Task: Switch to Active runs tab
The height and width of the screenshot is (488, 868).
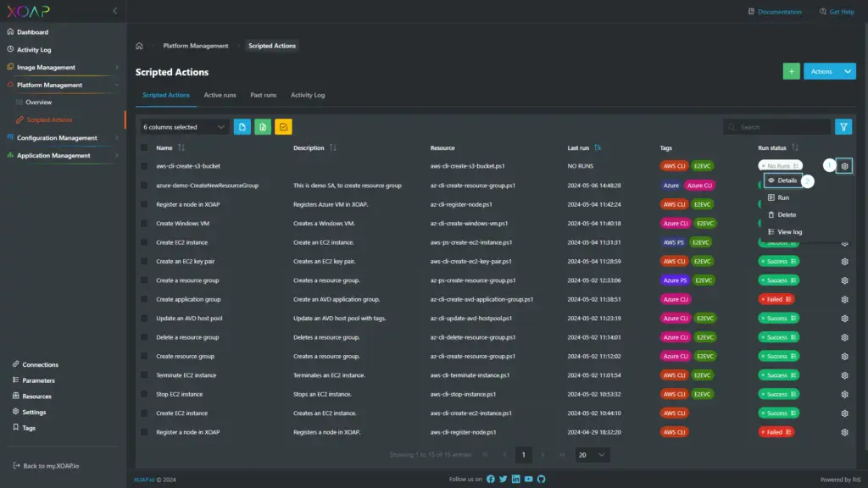Action: 220,95
